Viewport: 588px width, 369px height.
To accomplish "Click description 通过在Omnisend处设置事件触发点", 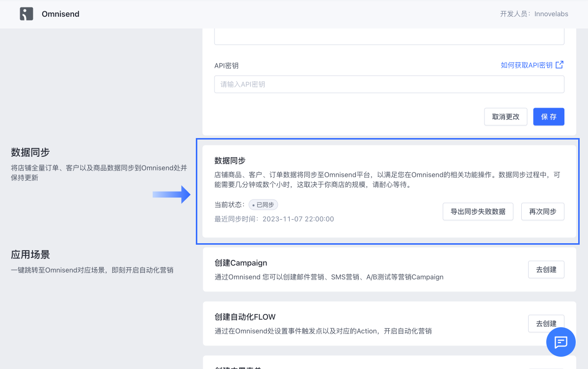I will pyautogui.click(x=323, y=331).
